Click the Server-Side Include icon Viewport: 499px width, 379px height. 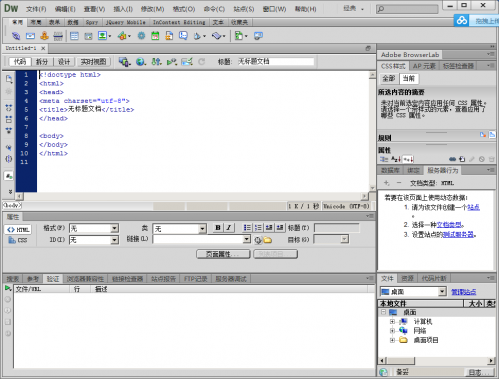(x=169, y=36)
